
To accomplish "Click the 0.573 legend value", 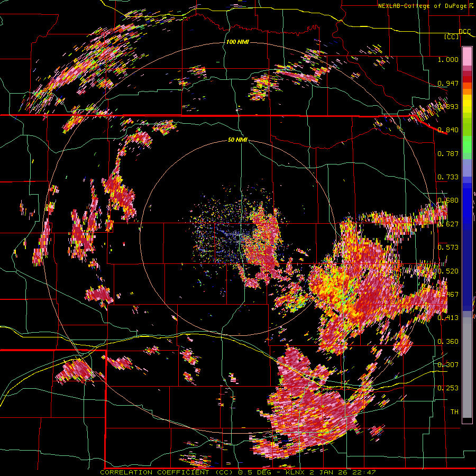I will pos(448,247).
